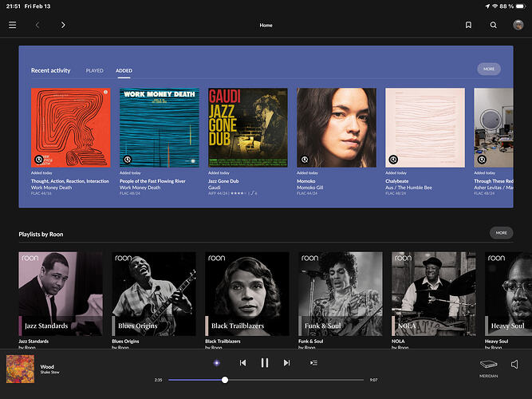Select the Meridian audio zone
The width and height of the screenshot is (532, 399).
(489, 365)
